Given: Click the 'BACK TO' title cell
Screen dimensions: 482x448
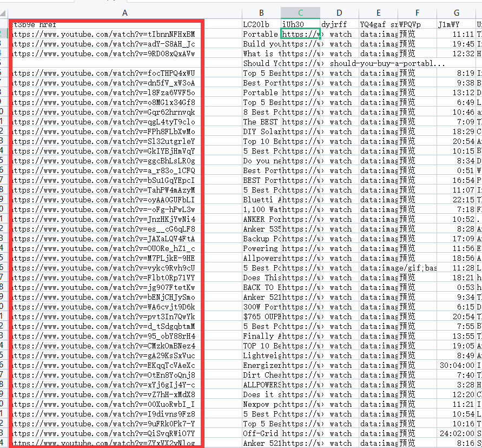Looking at the screenshot, I should coord(261,287).
